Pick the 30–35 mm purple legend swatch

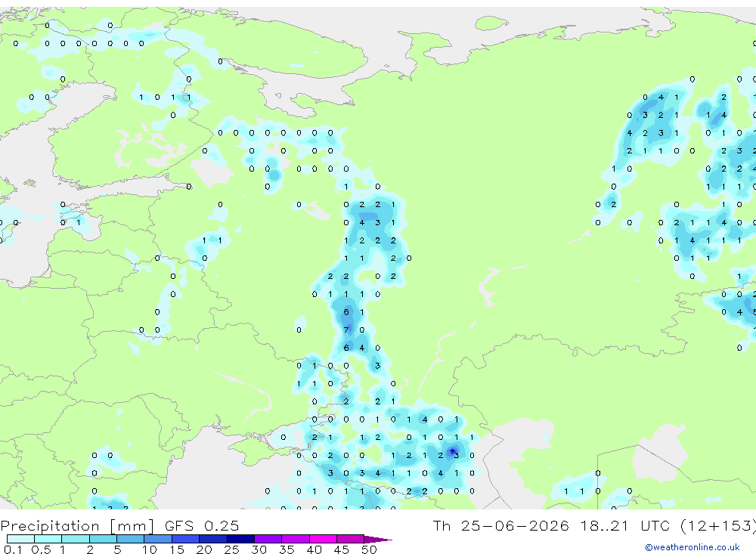(x=268, y=539)
